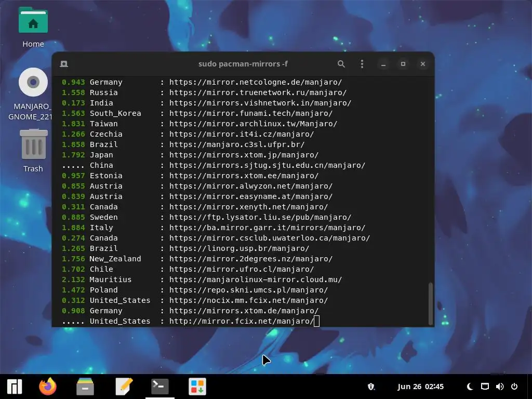Close the pacman-mirrors terminal window

click(x=423, y=64)
